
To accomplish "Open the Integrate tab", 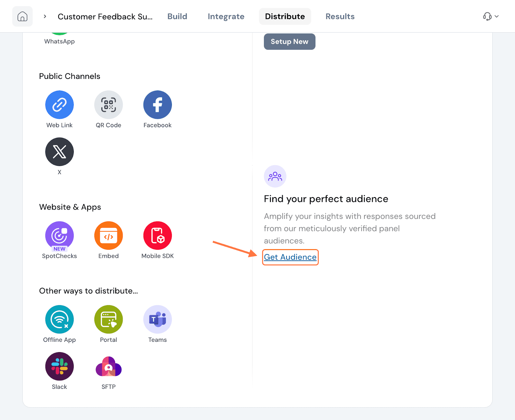I will coord(226,16).
